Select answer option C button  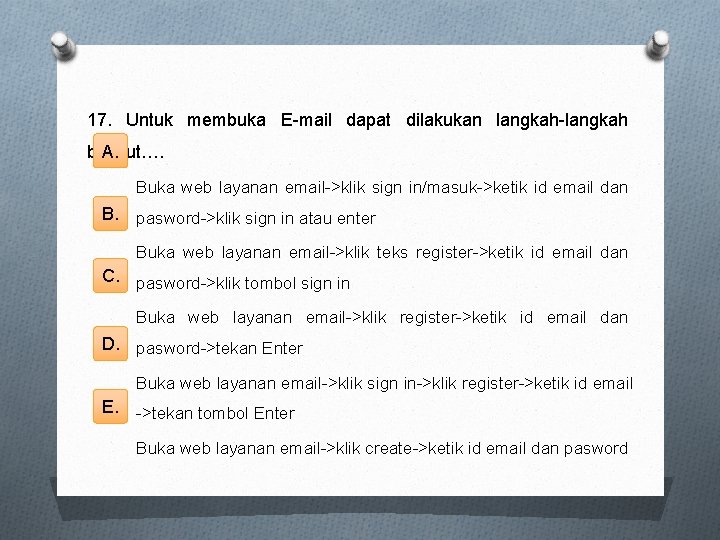pos(110,276)
